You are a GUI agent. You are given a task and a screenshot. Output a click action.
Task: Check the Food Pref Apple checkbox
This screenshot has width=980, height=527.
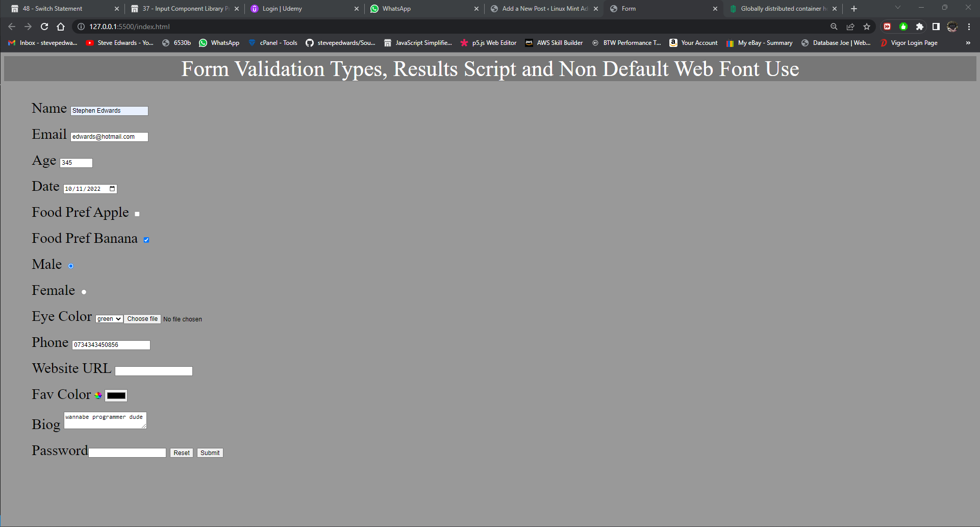pyautogui.click(x=137, y=214)
